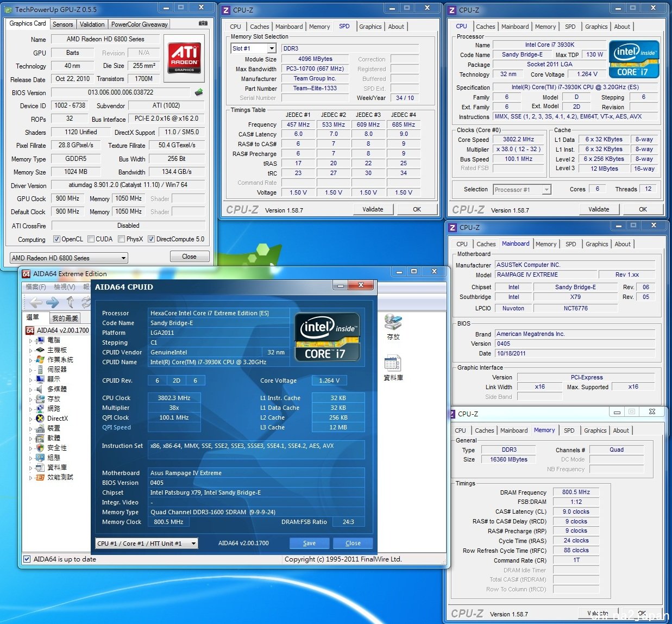
Task: Expand 組態 node arrow in AIDA64 tree
Action: pos(30,458)
